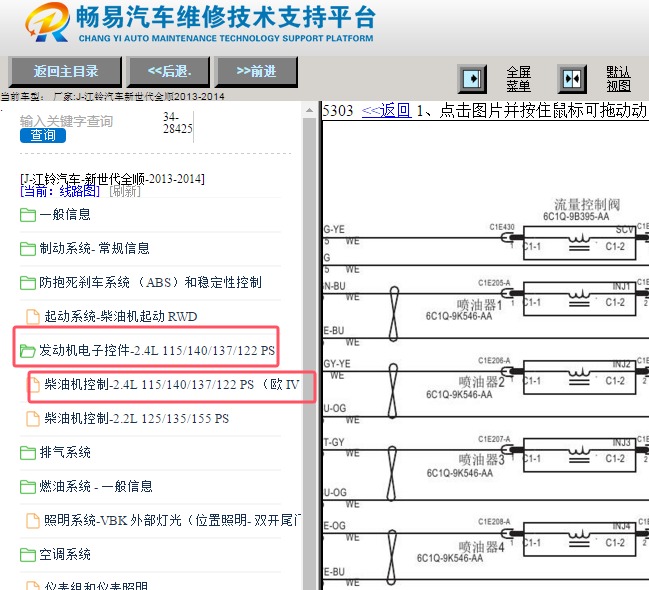Click the left panel vertical scrollbar track

(309, 352)
